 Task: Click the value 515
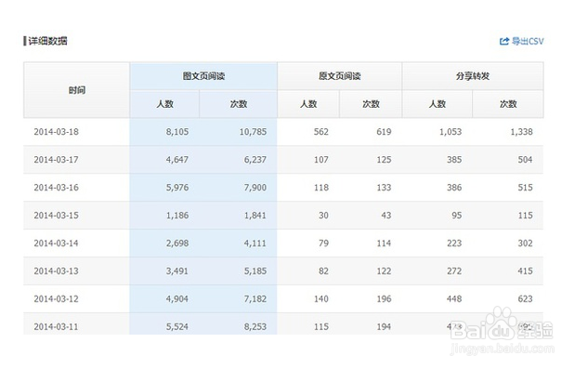526,188
